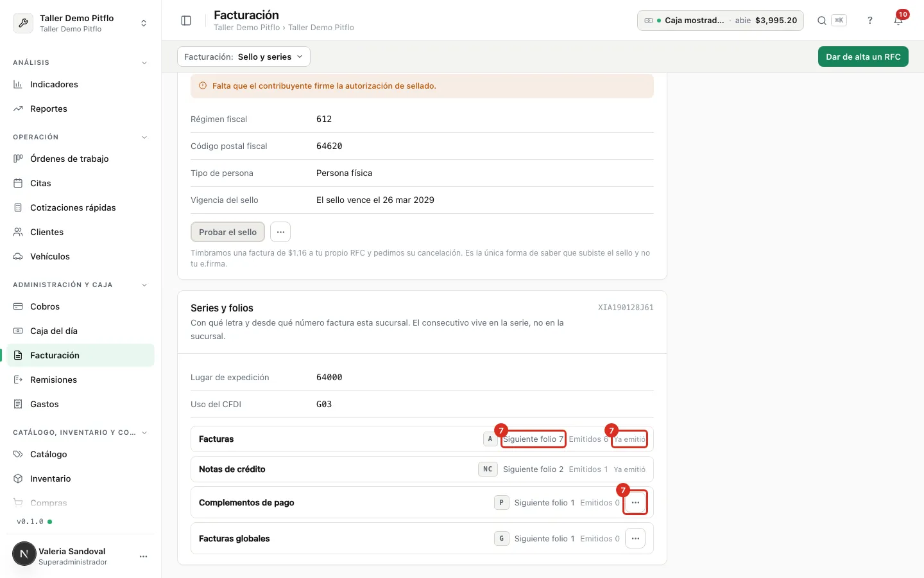Click the Inventario box icon
Viewport: 924px width, 578px height.
[18, 478]
